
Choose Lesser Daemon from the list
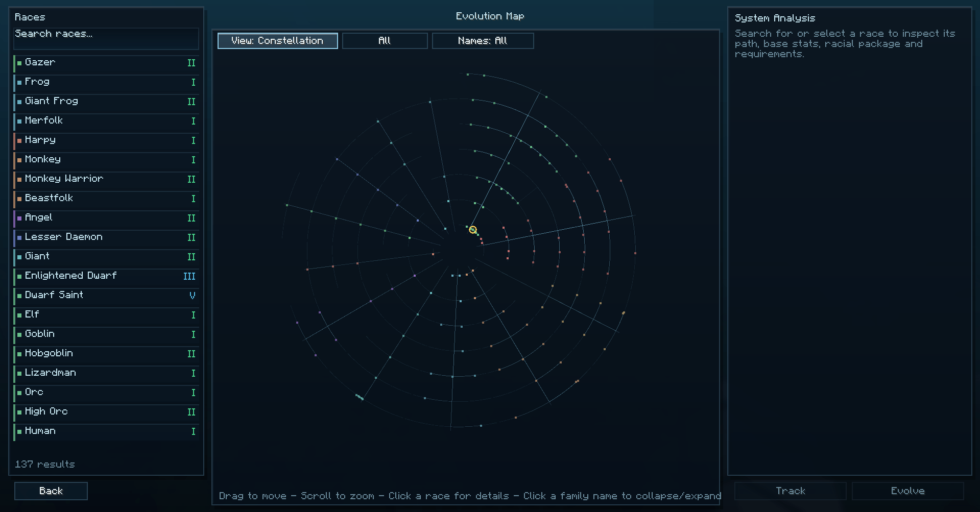[x=106, y=237]
